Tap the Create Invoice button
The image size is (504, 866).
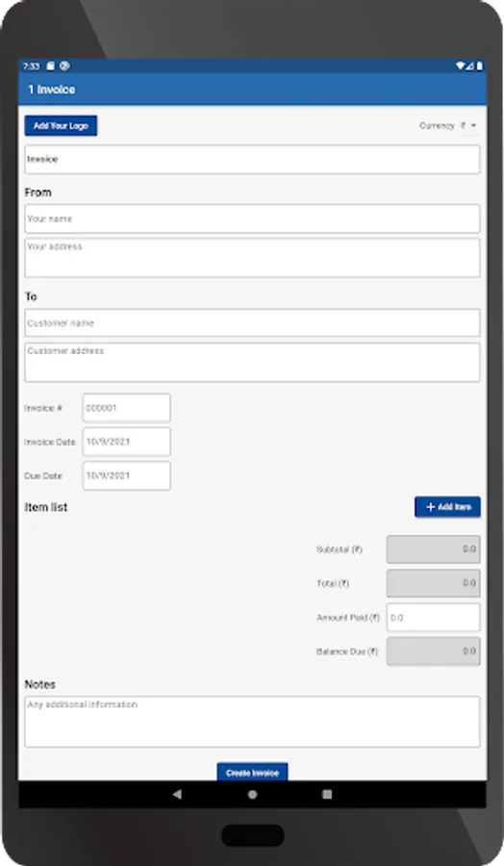point(252,772)
